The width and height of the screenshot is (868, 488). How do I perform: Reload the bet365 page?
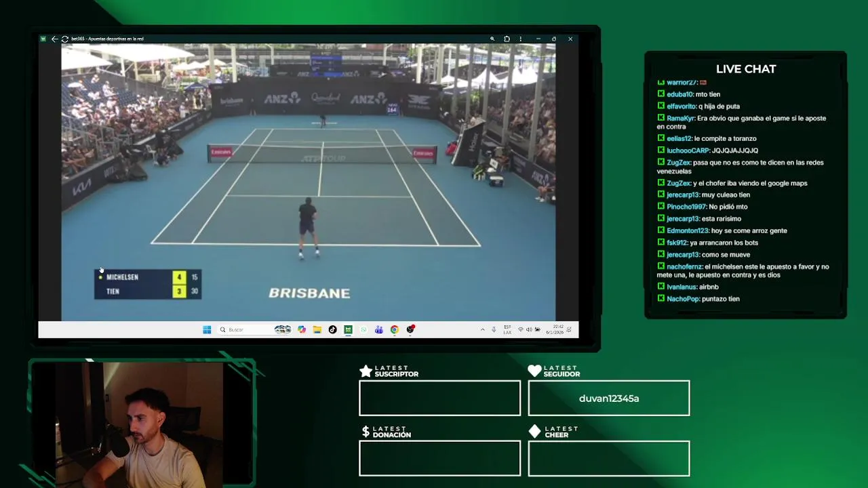[x=64, y=39]
